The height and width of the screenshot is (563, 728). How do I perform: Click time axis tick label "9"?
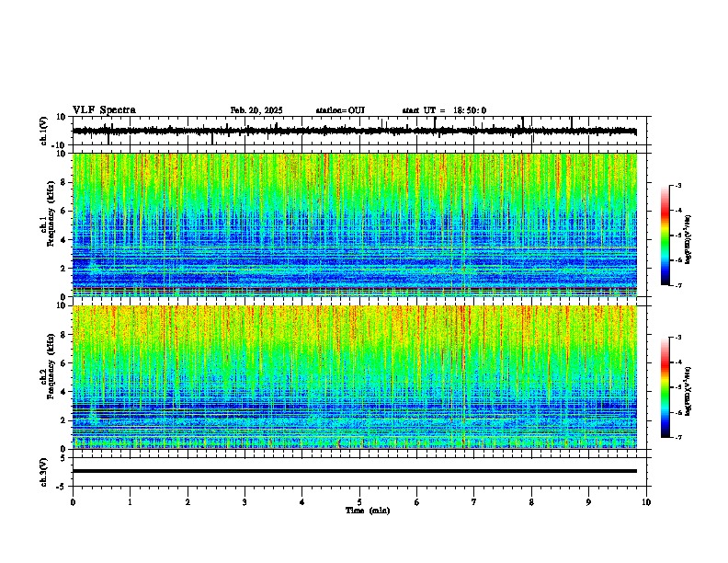[x=588, y=502]
